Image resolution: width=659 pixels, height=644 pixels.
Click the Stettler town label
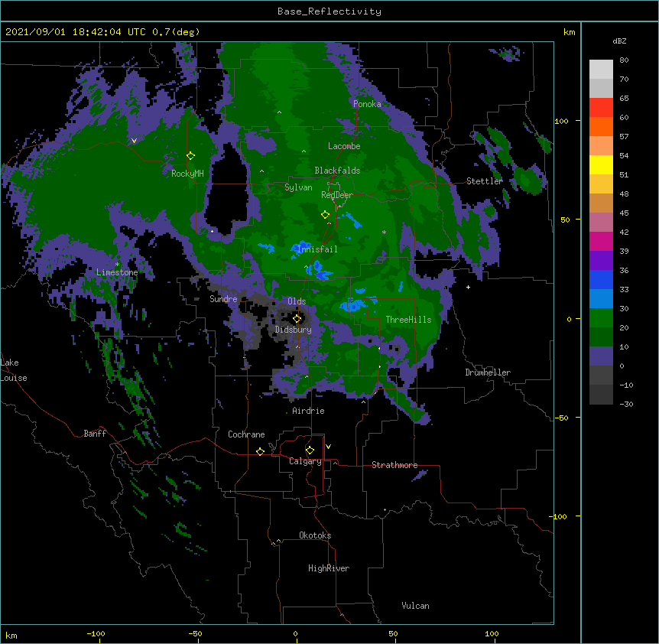point(485,181)
